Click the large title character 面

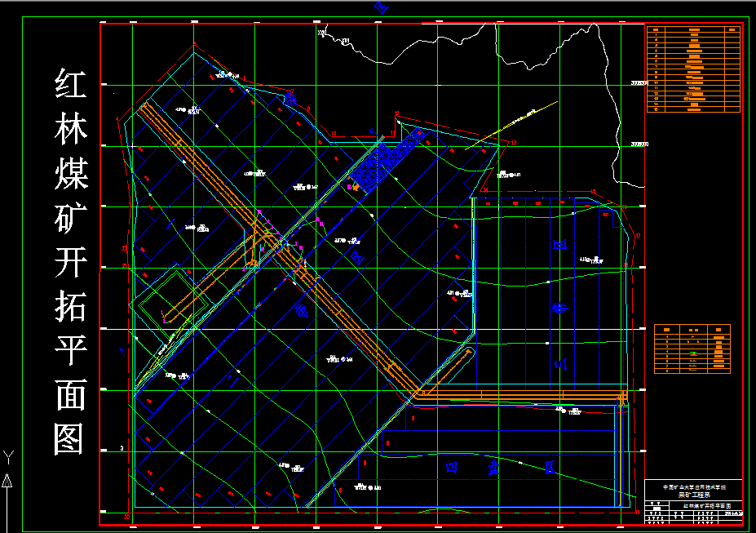pos(70,394)
